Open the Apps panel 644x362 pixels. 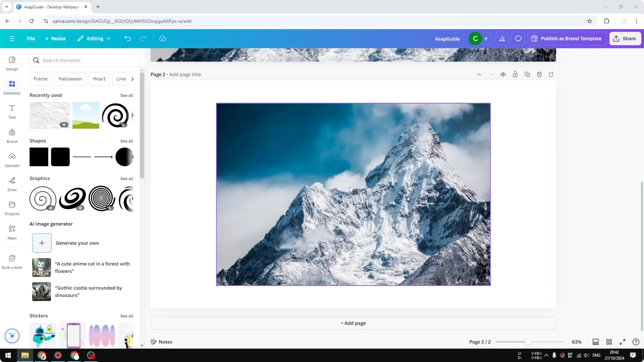pyautogui.click(x=12, y=232)
